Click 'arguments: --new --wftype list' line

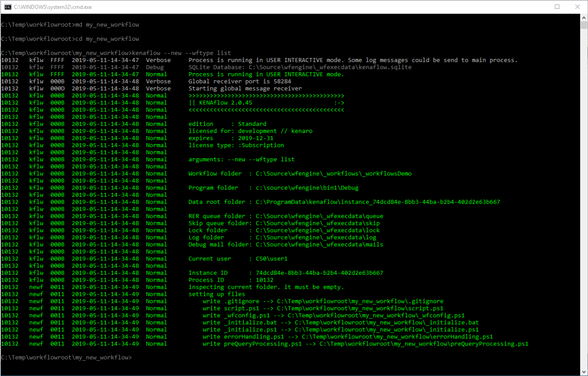242,159
